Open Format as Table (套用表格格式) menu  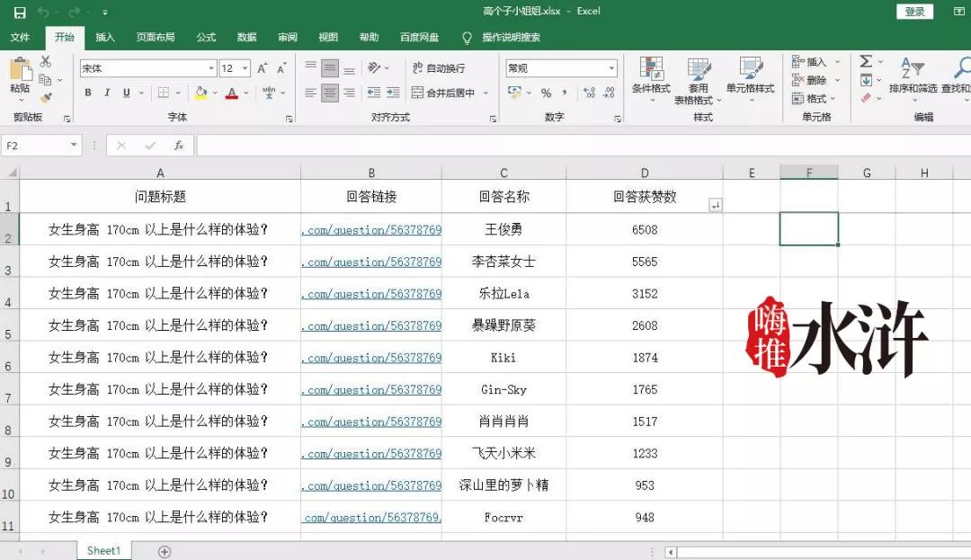698,80
